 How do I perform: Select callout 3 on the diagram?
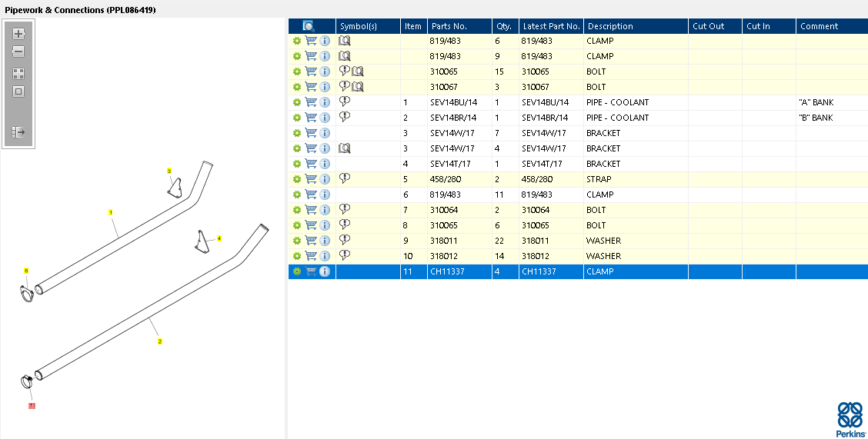click(169, 170)
